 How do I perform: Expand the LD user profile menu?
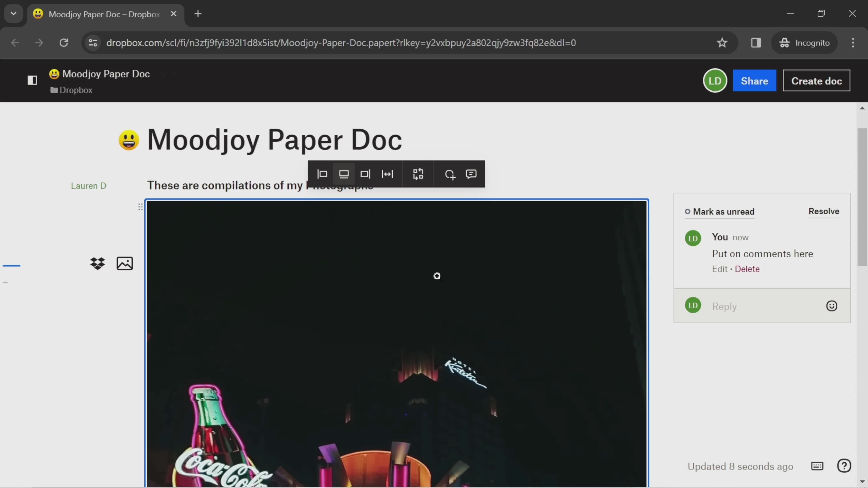(x=715, y=80)
